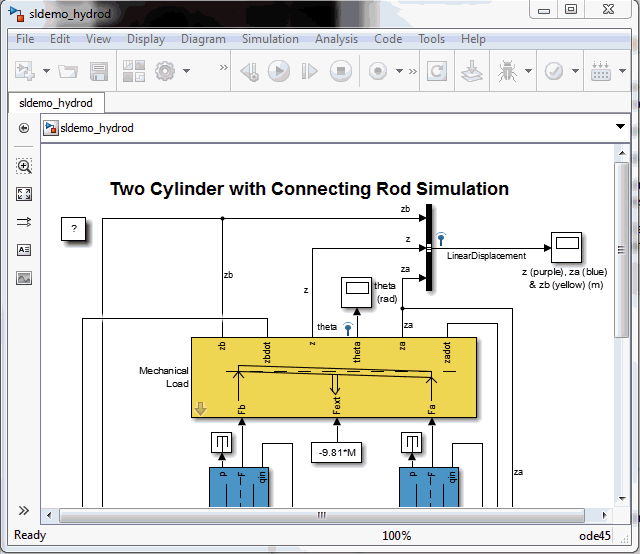The image size is (640, 554).
Task: Click the Image tool in palette
Action: click(24, 277)
